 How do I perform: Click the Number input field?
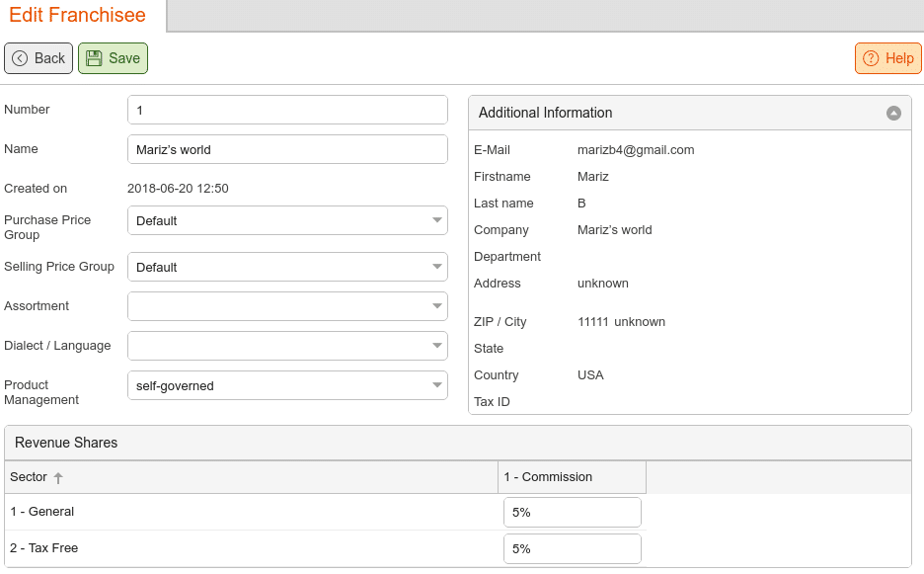coord(287,110)
